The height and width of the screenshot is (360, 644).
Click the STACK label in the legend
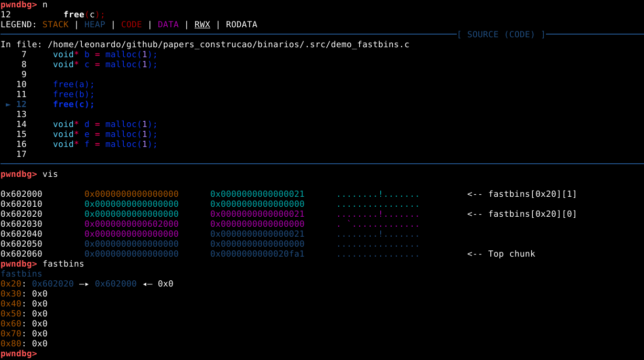[x=56, y=25]
